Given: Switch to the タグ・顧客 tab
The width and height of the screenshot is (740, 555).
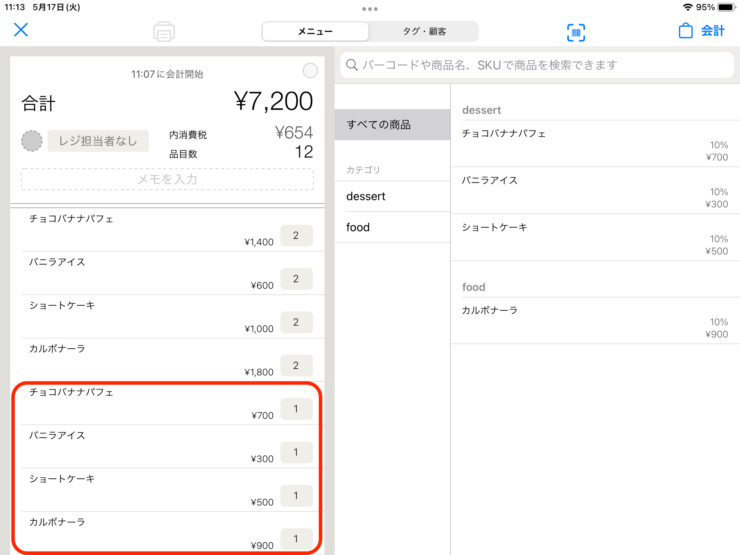Looking at the screenshot, I should (424, 32).
